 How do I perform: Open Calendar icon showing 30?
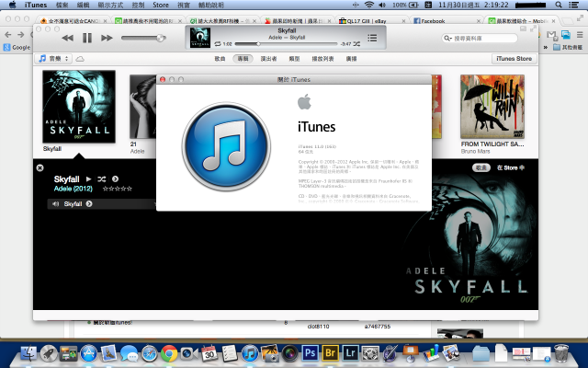(x=209, y=353)
